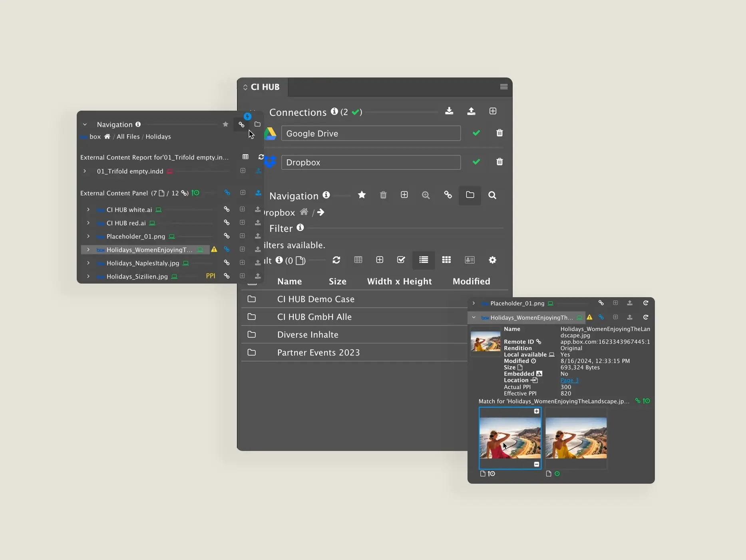Open result settings gear
The width and height of the screenshot is (746, 560).
click(493, 260)
